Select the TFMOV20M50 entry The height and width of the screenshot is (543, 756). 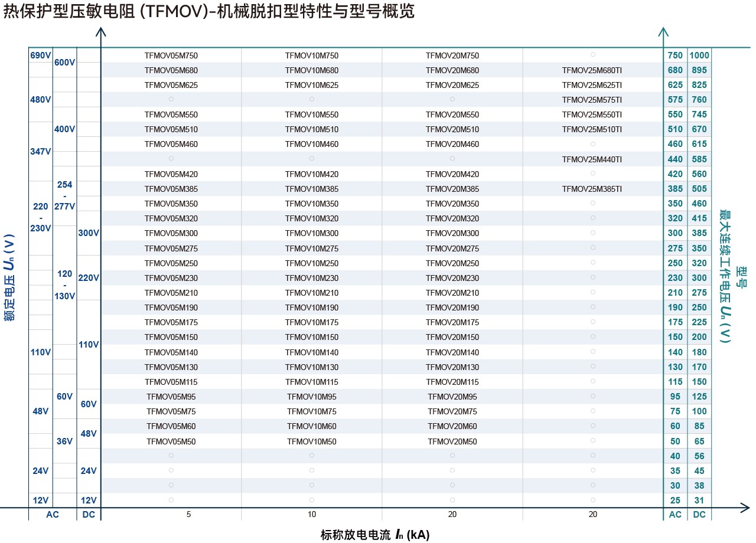tap(452, 441)
